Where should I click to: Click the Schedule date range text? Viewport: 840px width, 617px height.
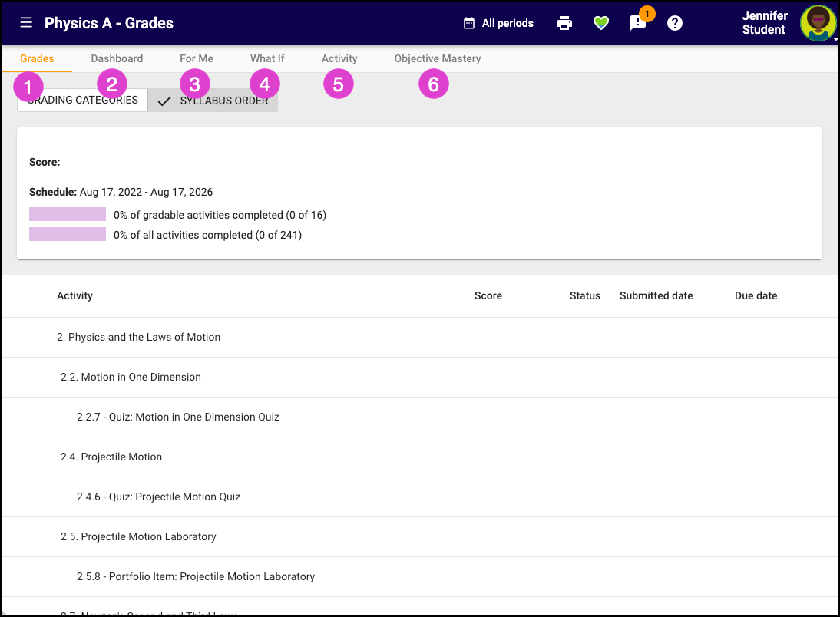pos(146,192)
